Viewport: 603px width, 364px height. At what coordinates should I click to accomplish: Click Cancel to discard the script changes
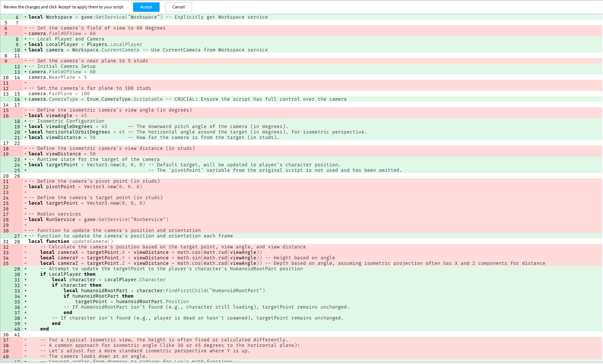[178, 7]
